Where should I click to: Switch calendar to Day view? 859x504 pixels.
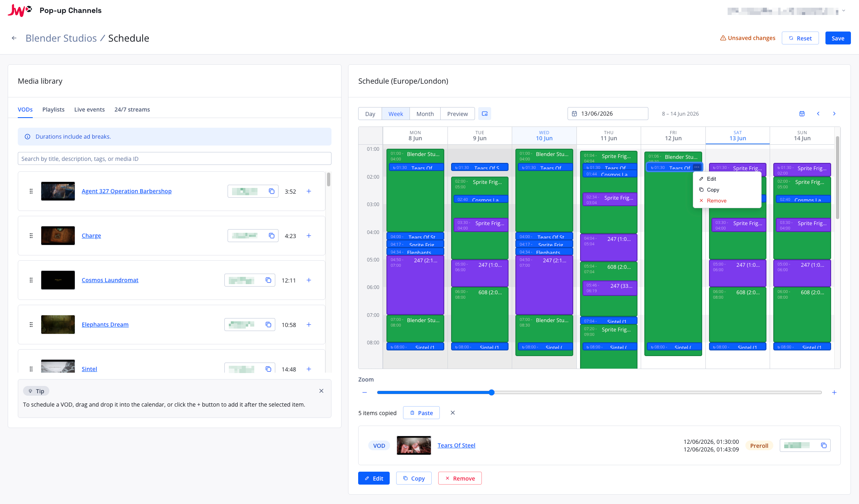click(x=370, y=114)
